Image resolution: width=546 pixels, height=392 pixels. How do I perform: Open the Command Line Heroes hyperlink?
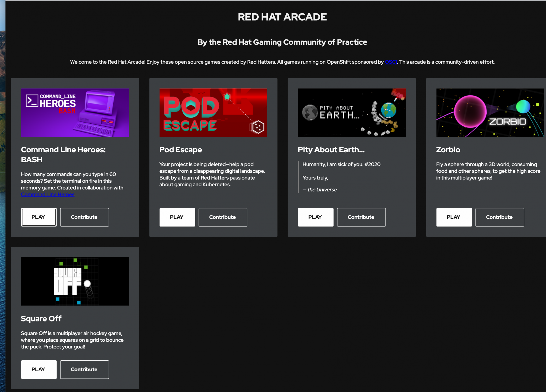pos(48,194)
